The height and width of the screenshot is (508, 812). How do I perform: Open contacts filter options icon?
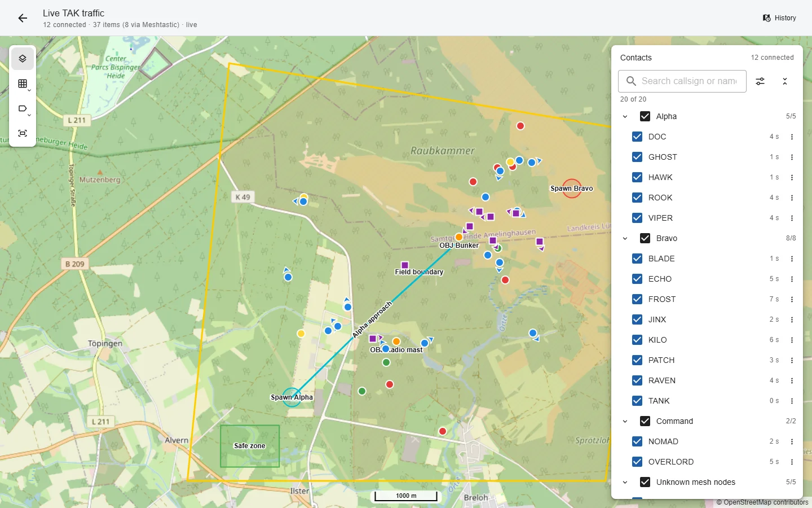(760, 81)
